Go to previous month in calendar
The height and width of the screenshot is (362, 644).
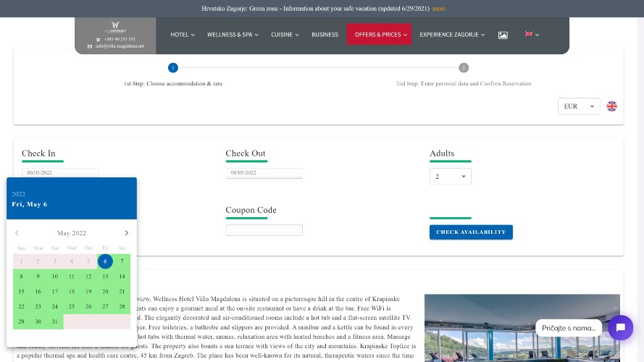click(17, 232)
